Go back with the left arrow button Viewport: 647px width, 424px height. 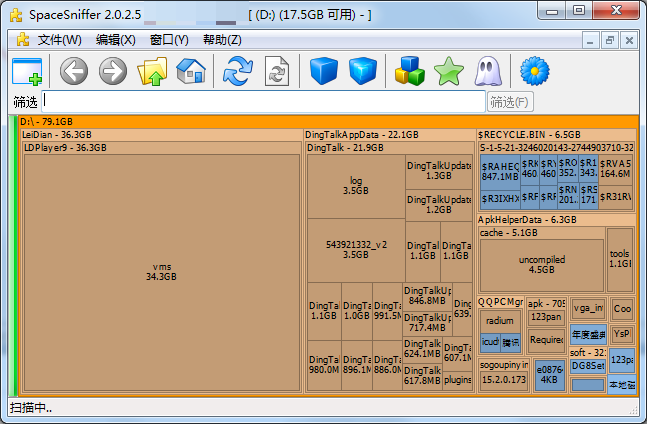click(74, 71)
